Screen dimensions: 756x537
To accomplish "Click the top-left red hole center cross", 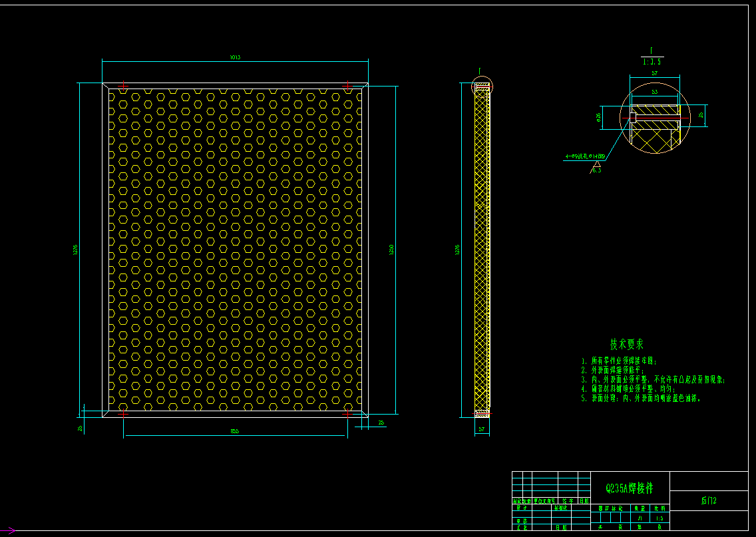I will pos(123,87).
